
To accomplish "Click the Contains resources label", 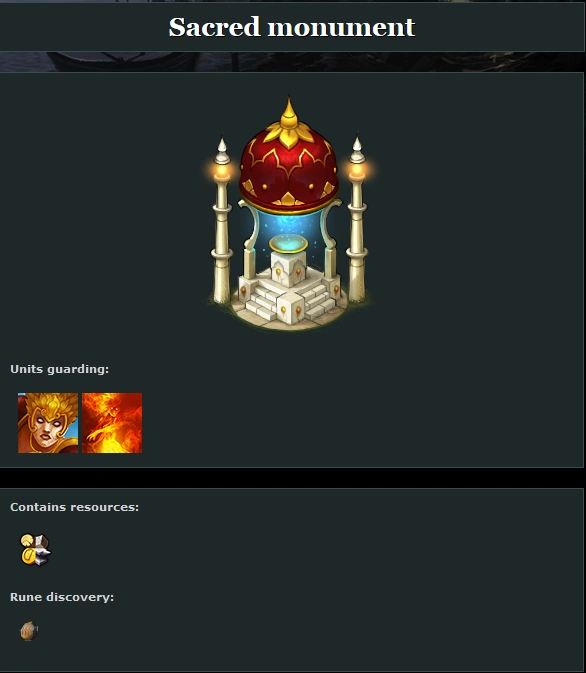I will (x=75, y=507).
